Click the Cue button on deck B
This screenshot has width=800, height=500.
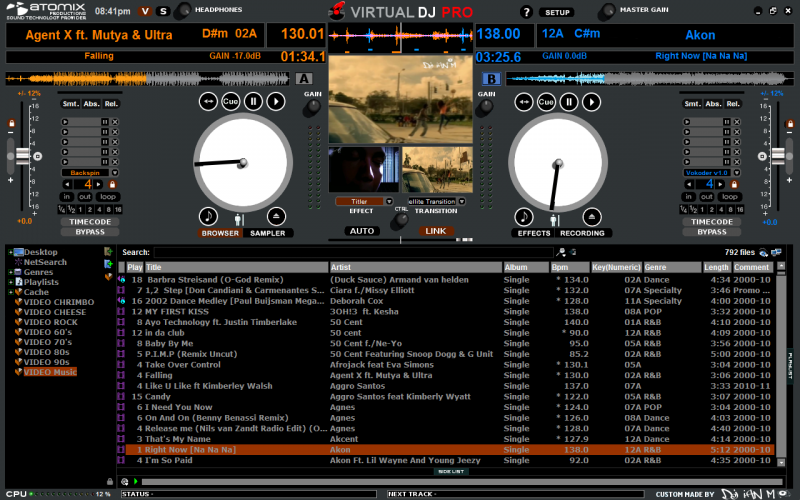click(x=546, y=102)
